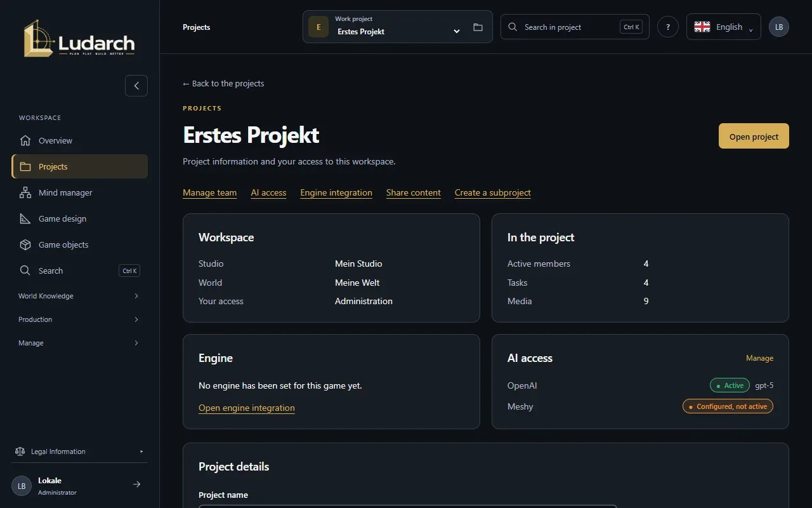Expand the Production section

point(80,319)
